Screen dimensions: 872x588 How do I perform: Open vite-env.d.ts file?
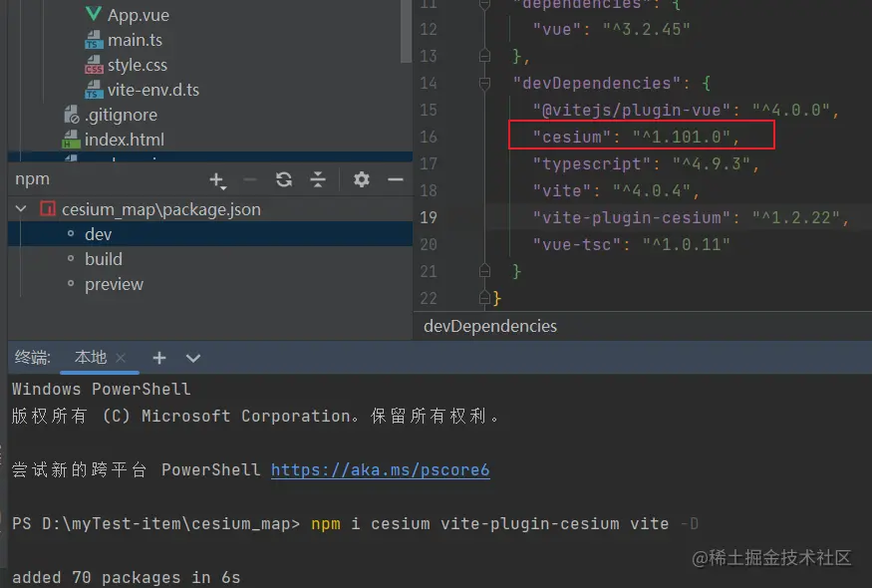click(x=153, y=90)
